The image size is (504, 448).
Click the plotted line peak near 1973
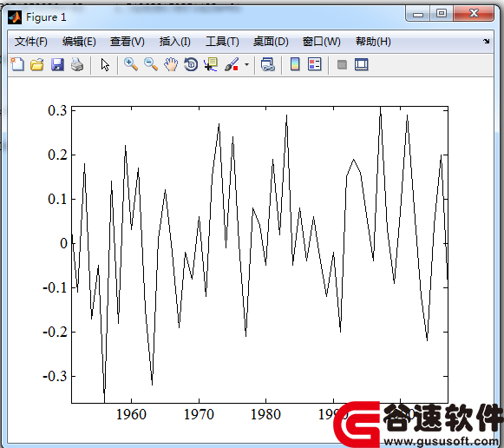219,124
